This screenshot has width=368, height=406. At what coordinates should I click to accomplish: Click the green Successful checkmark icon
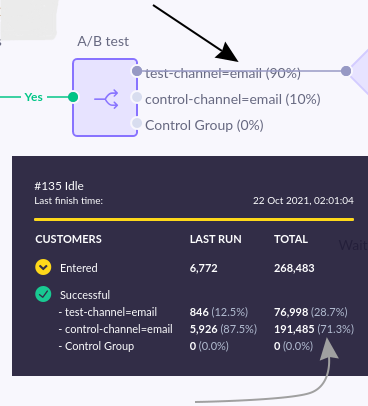[43, 294]
